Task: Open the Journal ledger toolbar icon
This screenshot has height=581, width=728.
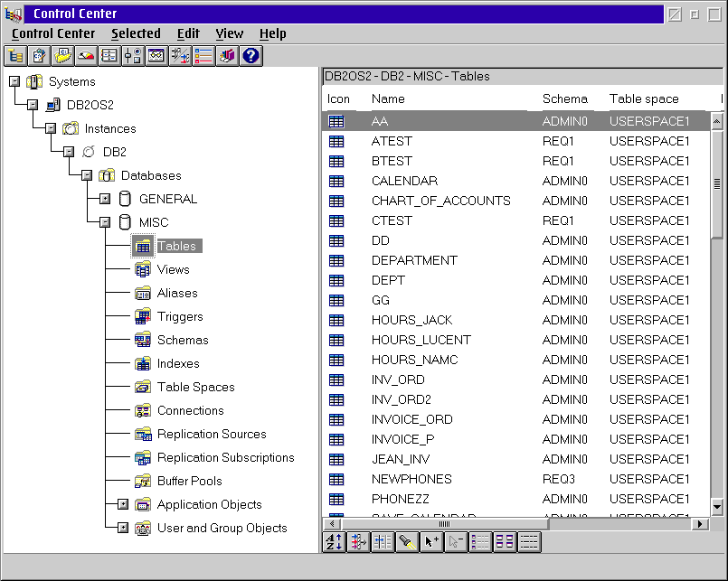Action: pos(109,56)
